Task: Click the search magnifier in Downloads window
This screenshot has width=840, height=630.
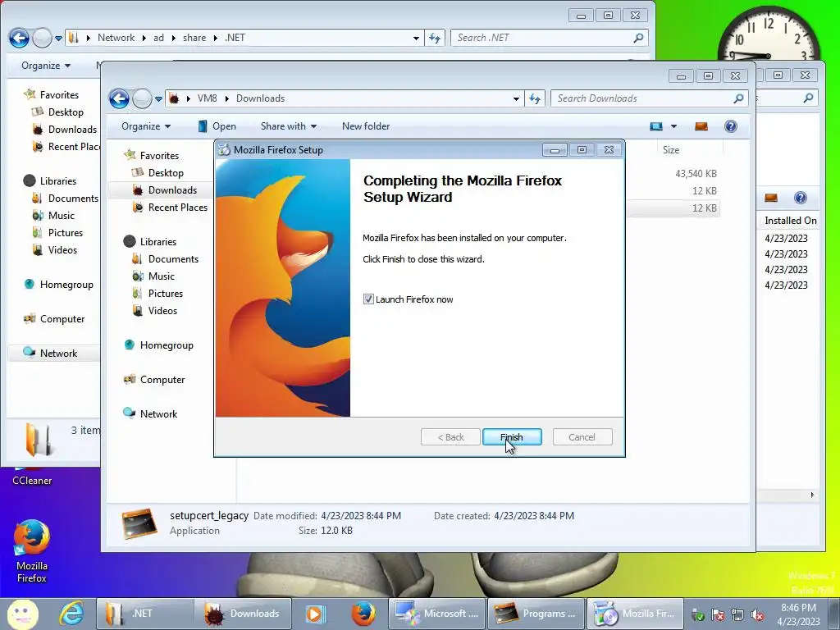Action: (x=739, y=98)
